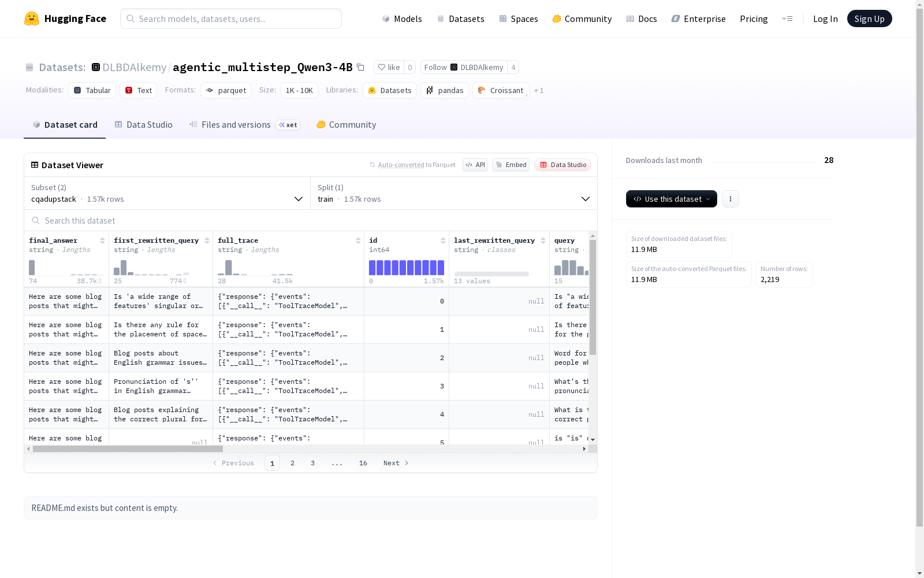
Task: Click the Search this dataset field
Action: 311,220
